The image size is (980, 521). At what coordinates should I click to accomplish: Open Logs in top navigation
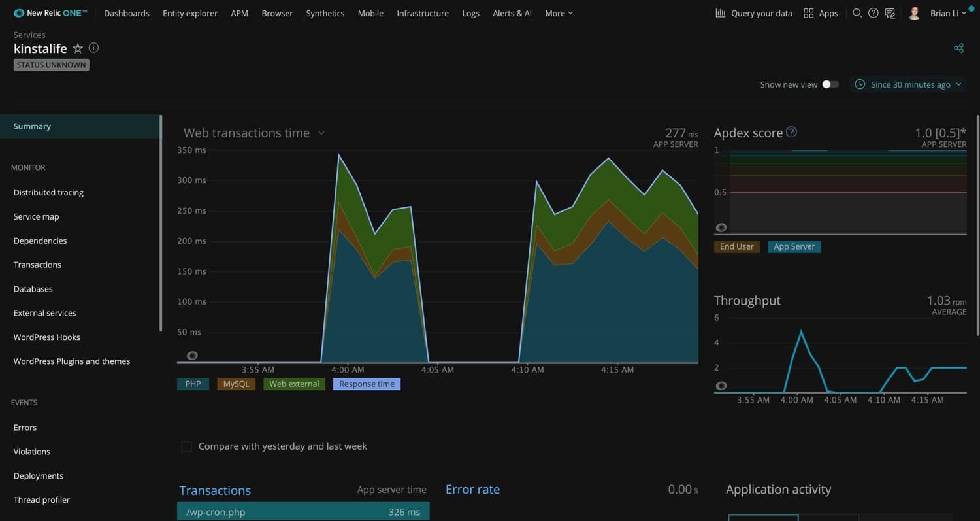(x=470, y=13)
